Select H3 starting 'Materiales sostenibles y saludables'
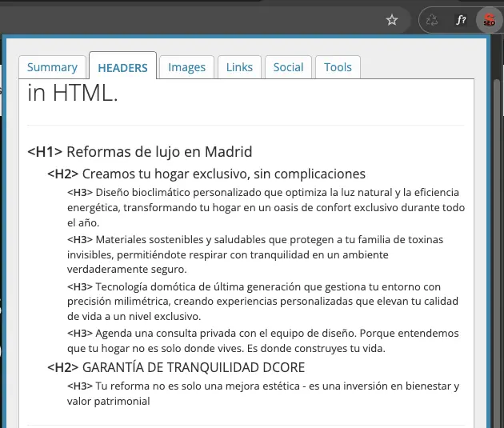The image size is (504, 428). 256,254
